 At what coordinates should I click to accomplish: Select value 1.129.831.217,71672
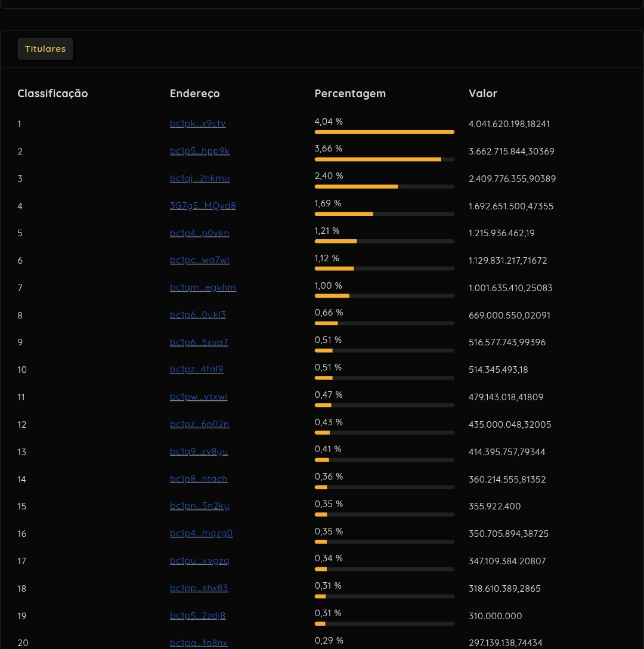click(508, 260)
